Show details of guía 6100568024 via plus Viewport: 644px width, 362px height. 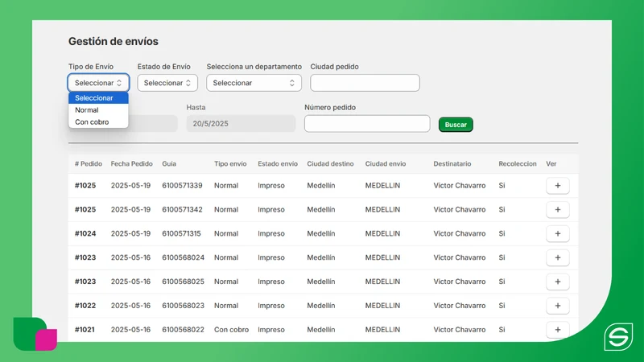click(x=557, y=257)
